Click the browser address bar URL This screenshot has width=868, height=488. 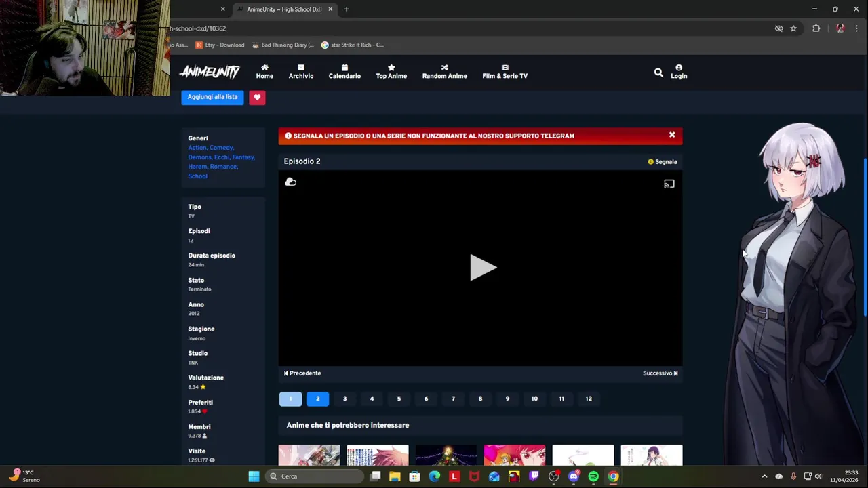coord(198,28)
